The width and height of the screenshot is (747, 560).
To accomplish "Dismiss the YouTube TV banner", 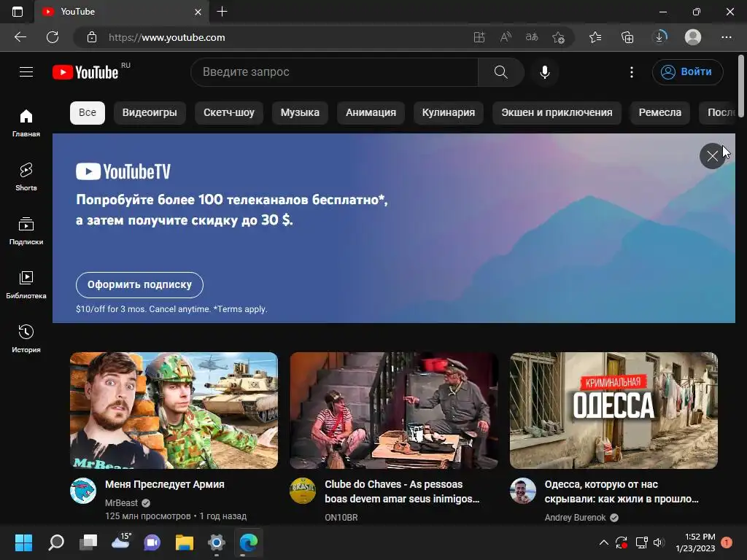I will [712, 156].
